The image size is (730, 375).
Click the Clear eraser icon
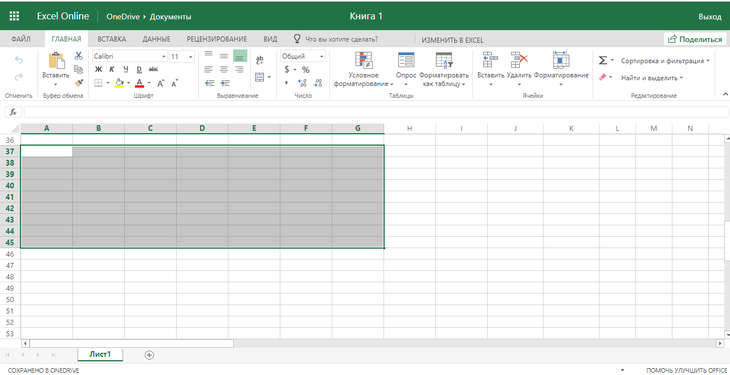pos(602,78)
